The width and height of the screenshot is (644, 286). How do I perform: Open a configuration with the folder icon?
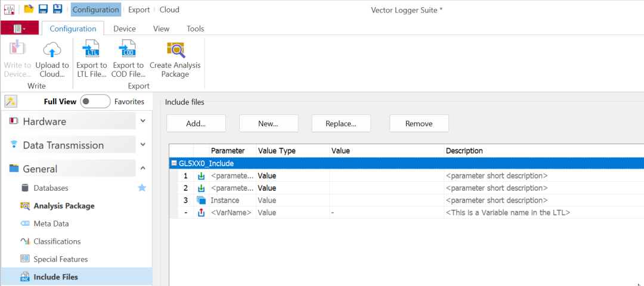click(x=29, y=9)
